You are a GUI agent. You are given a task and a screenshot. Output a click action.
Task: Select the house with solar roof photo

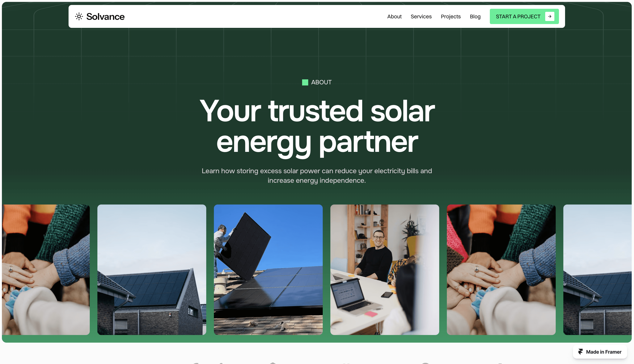152,270
